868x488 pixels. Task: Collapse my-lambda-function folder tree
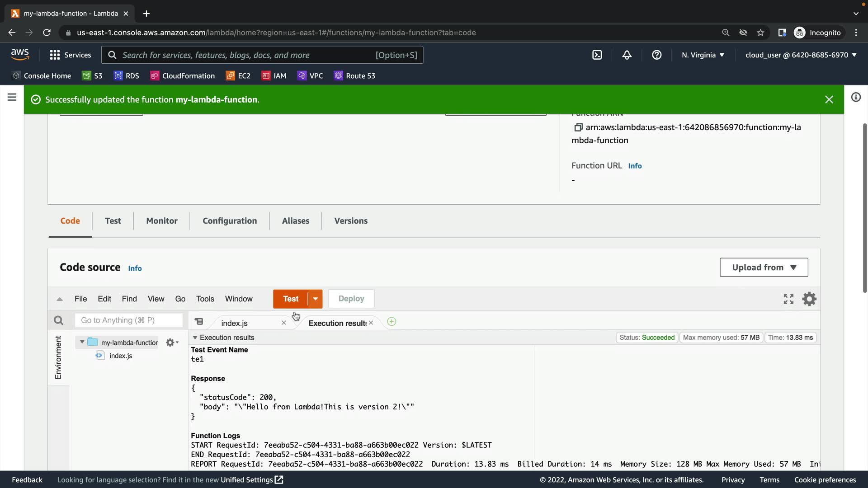click(x=82, y=342)
